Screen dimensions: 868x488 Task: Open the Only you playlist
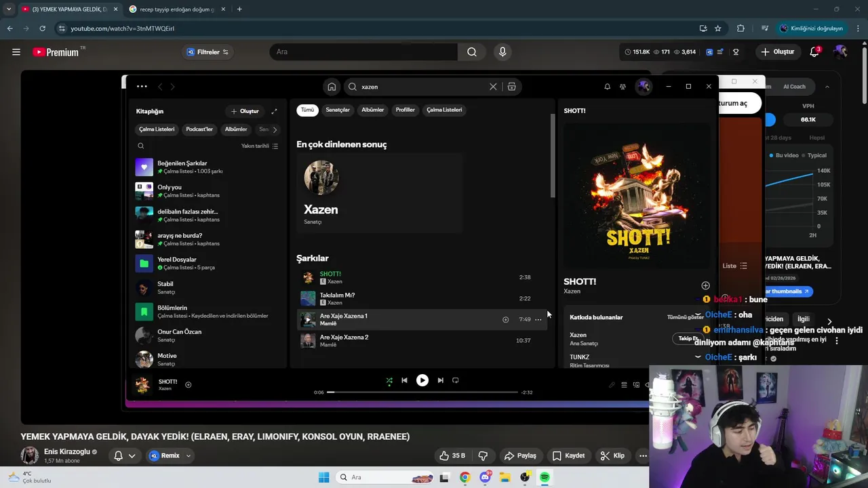206,191
